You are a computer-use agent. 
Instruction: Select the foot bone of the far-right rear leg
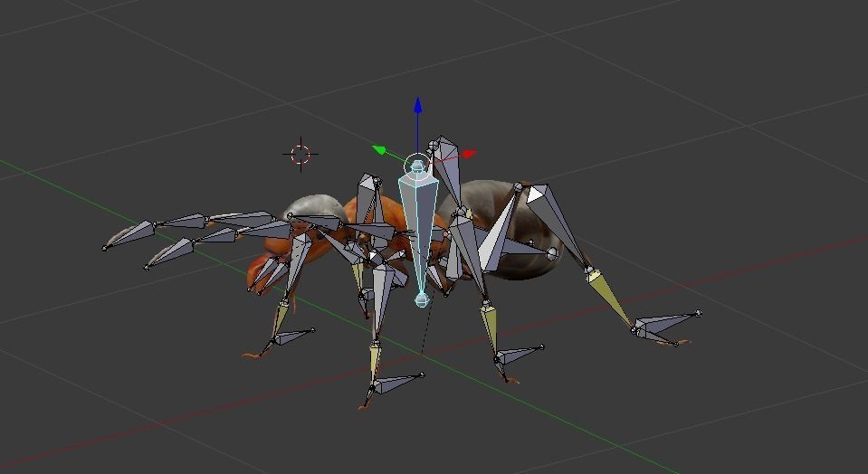[667, 321]
